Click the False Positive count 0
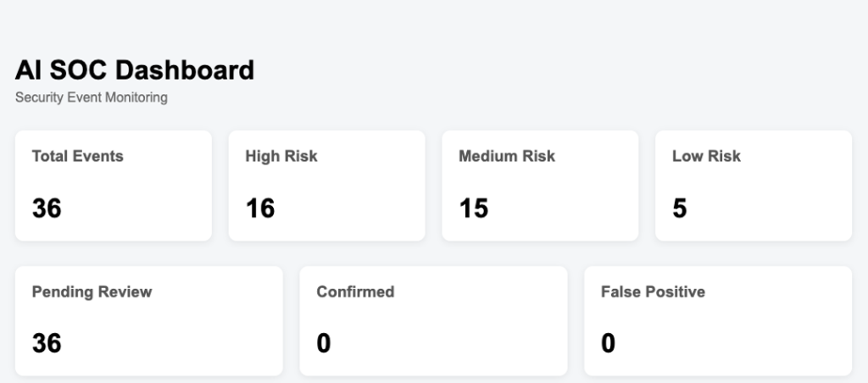 609,344
